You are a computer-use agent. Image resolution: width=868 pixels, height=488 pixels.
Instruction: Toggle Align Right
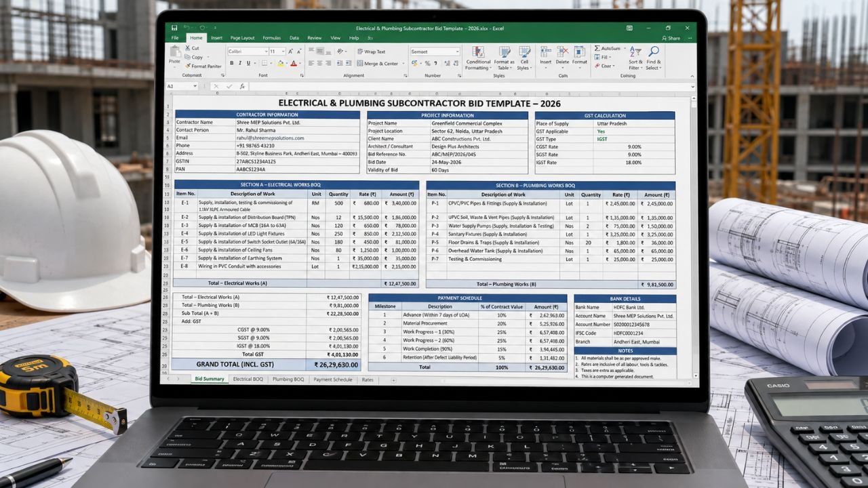point(328,63)
